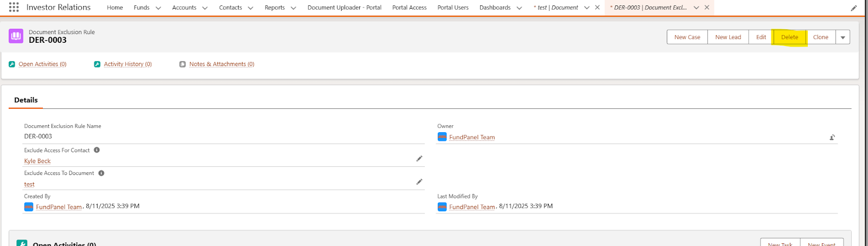Open the App Launcher grid icon
This screenshot has height=246, width=868.
14,7
